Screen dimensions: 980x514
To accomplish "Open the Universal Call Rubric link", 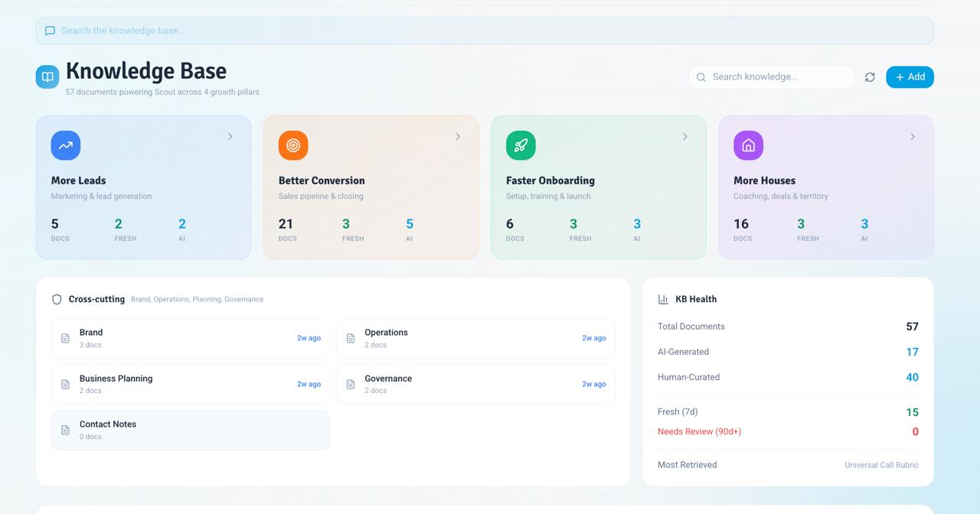I will pyautogui.click(x=881, y=465).
